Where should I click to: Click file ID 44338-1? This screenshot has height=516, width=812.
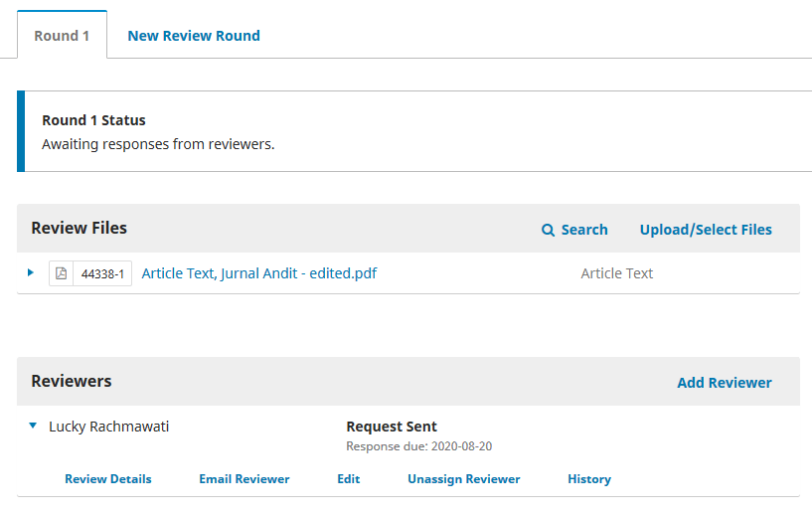tap(102, 273)
